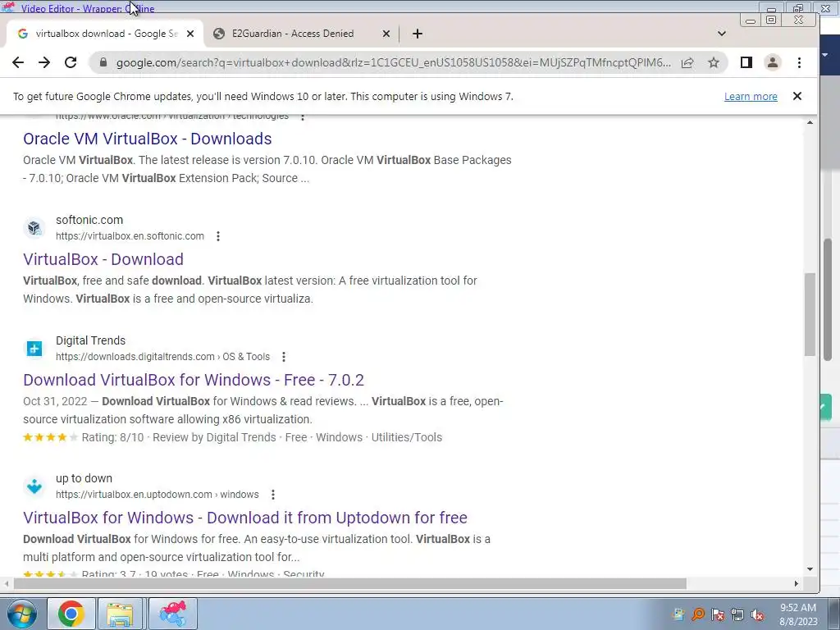Open the Digital Trends result three-dot menu
The height and width of the screenshot is (630, 840).
point(284,357)
